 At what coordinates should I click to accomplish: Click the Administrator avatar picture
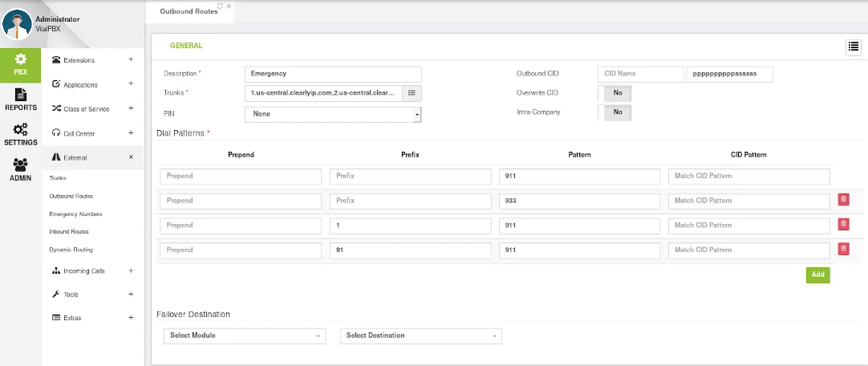coord(17,24)
